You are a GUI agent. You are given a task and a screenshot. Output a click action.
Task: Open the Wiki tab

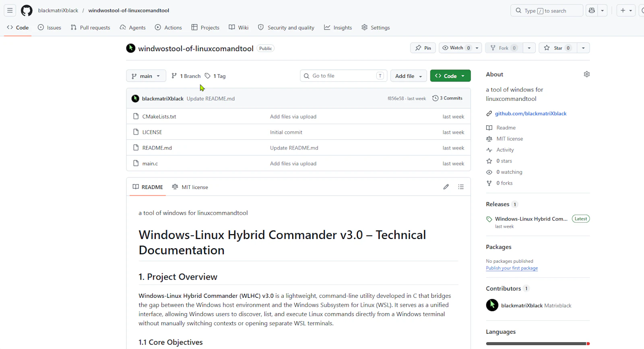239,27
